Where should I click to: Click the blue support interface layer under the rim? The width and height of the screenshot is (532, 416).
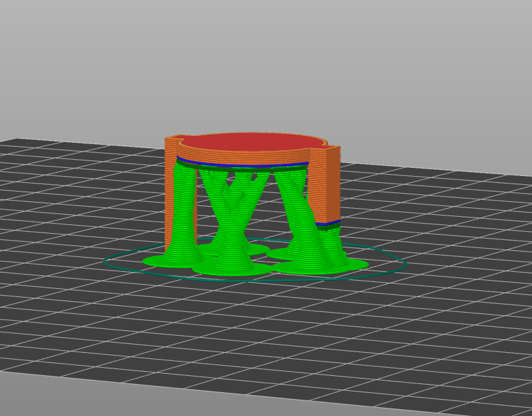click(243, 164)
